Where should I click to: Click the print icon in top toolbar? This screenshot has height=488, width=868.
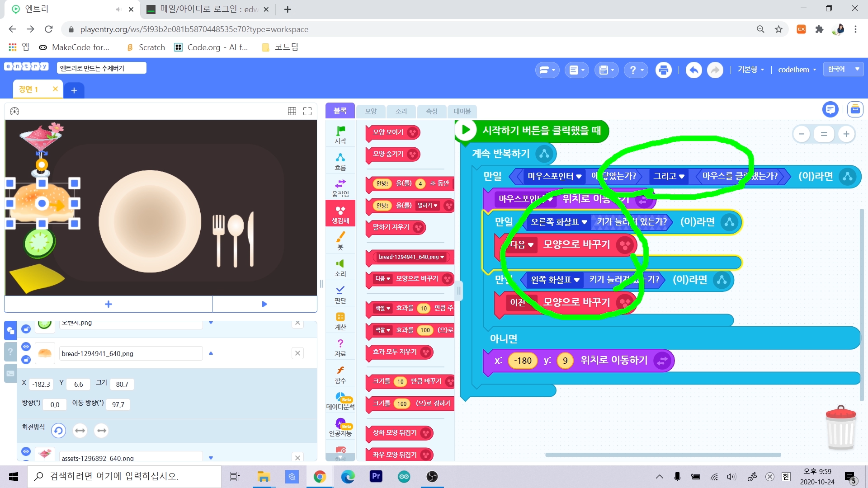pos(663,70)
